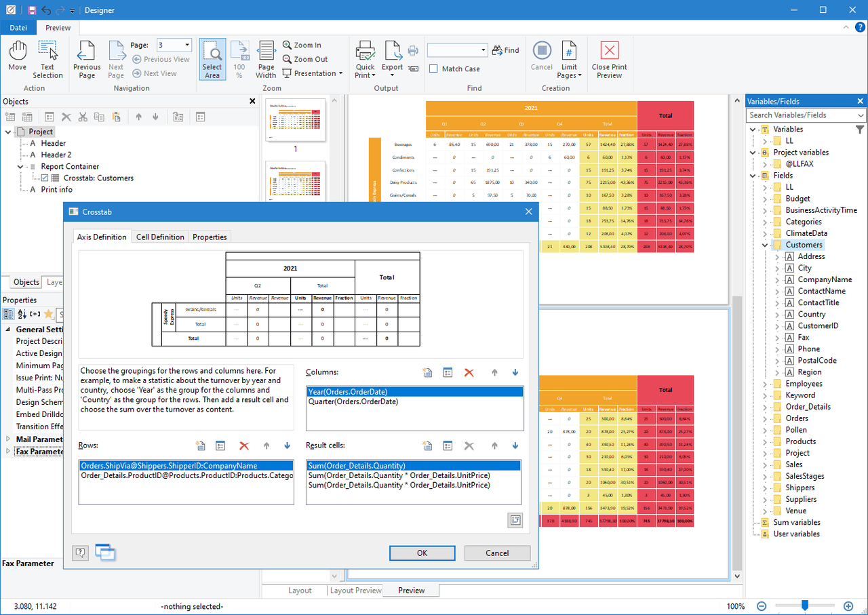The image size is (868, 615).
Task: Adjust the zoom slider handle
Action: 805,606
